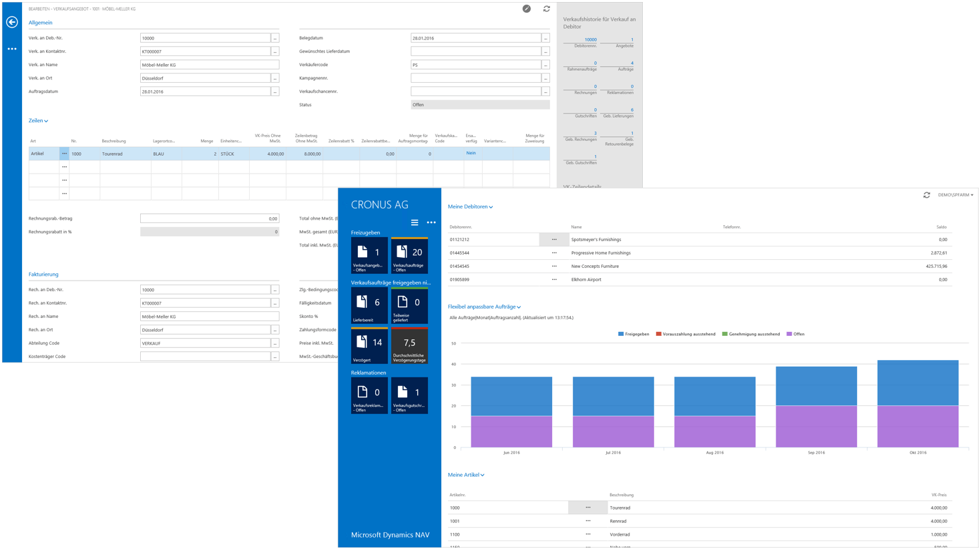Open row menu for New Concepts Furniture
Image resolution: width=980 pixels, height=549 pixels.
[554, 266]
